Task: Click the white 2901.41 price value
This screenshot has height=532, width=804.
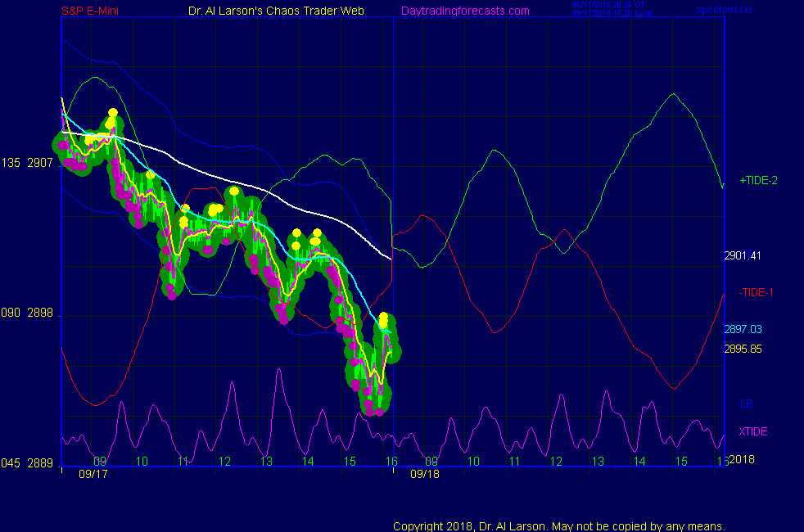Action: coord(743,255)
